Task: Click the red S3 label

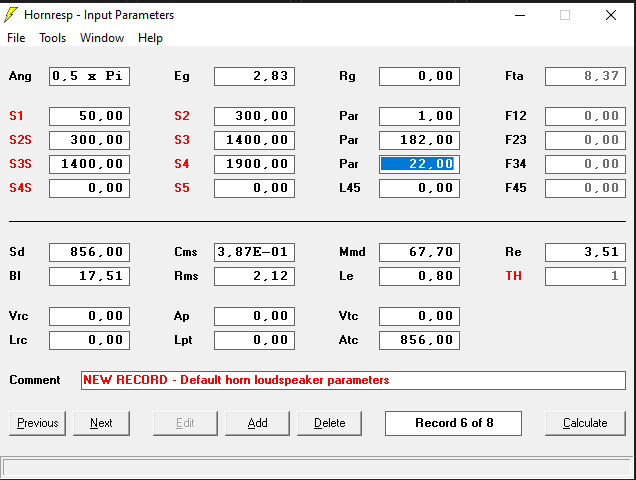Action: click(182, 140)
